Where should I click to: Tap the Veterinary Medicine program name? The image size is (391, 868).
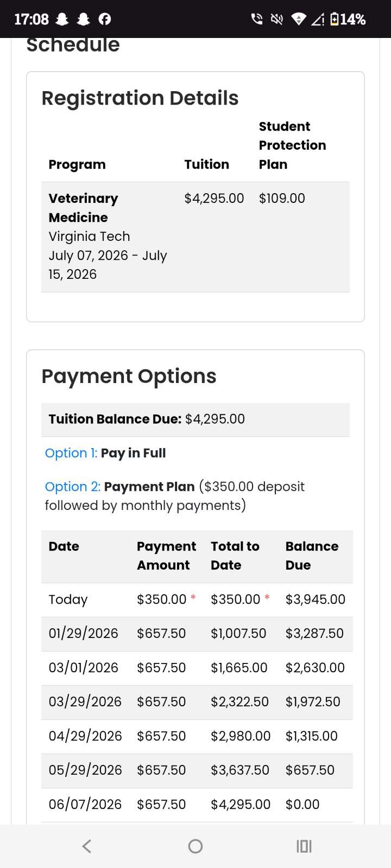pos(83,208)
